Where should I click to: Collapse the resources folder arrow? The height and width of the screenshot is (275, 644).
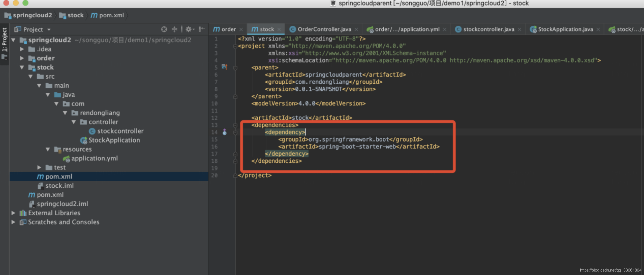48,149
